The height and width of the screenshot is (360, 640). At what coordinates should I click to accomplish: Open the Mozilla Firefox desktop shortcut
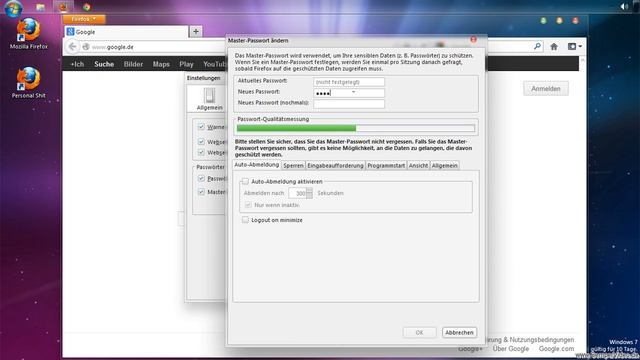click(x=29, y=33)
